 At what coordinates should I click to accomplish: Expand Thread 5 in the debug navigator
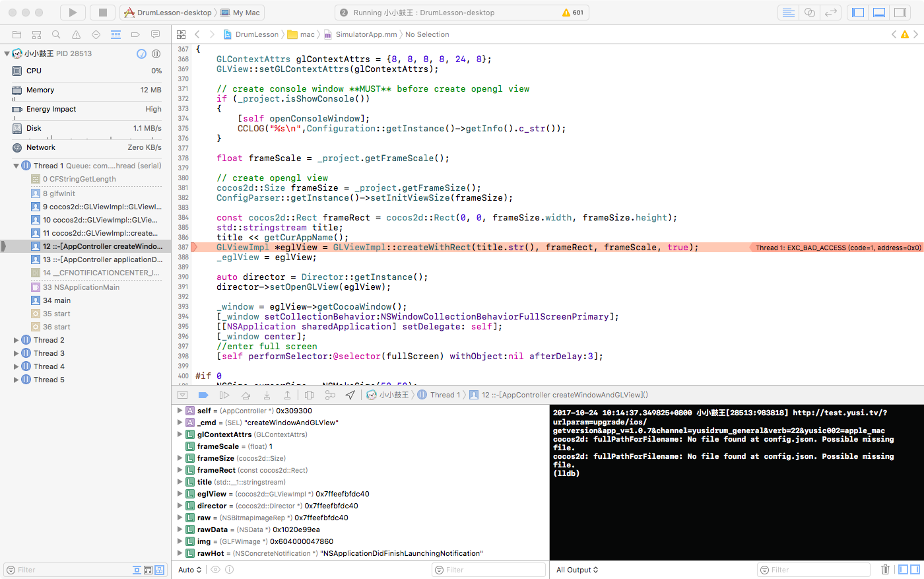[x=16, y=380]
